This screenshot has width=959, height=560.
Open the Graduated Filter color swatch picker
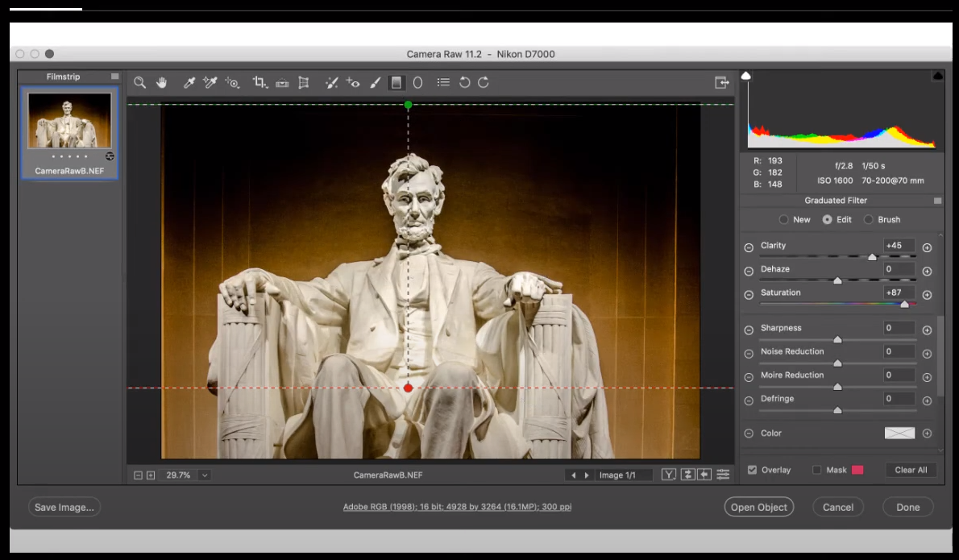tap(899, 433)
